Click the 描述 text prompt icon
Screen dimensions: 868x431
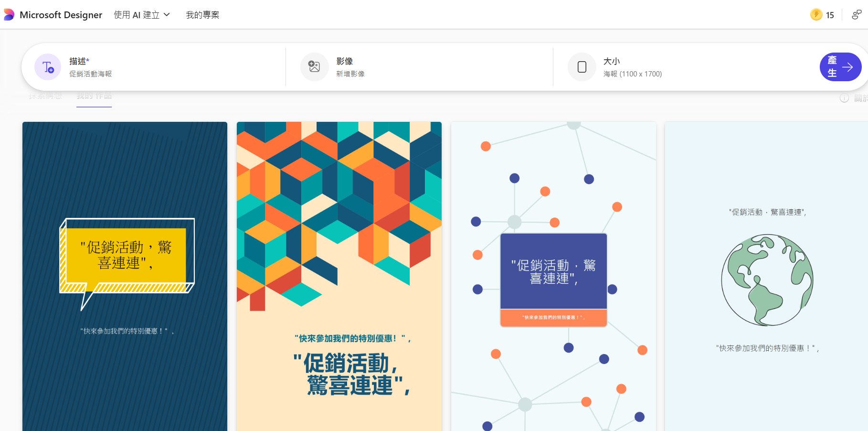48,67
